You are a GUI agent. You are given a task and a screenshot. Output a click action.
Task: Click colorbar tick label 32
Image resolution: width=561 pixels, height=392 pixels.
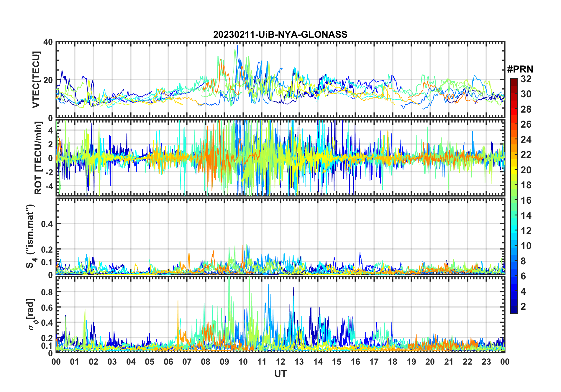526,79
